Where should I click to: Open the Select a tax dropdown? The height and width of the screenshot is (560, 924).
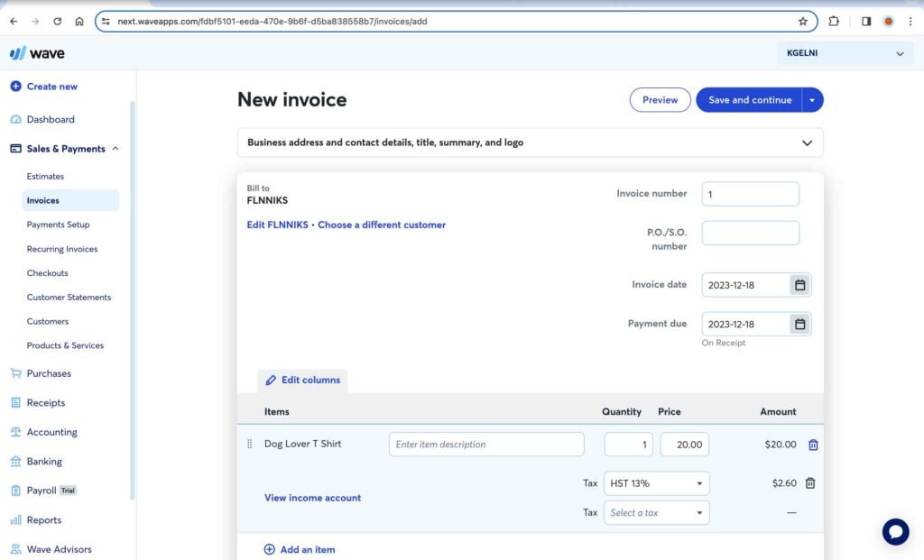coord(656,512)
